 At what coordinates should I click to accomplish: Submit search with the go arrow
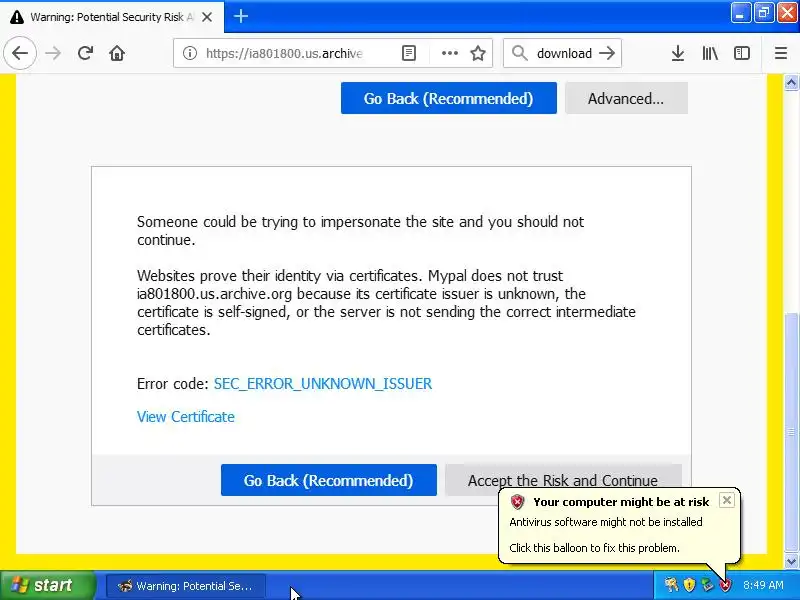[x=607, y=53]
